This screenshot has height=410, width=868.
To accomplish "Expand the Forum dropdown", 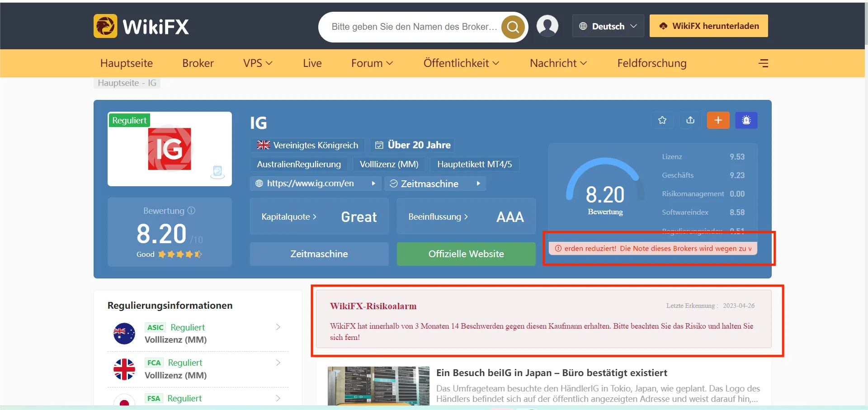I will pos(372,63).
